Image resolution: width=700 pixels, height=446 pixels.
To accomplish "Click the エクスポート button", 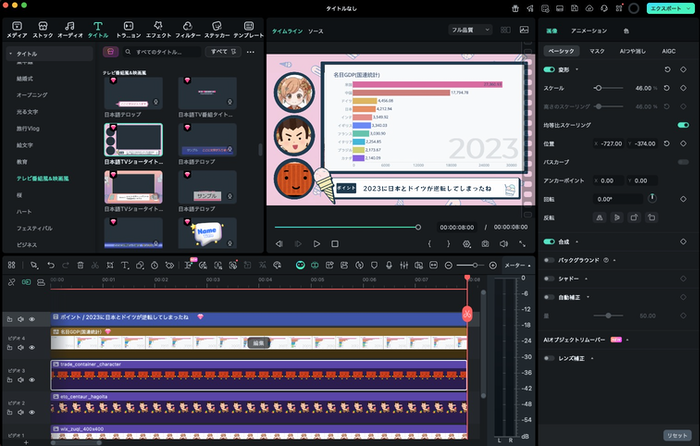I will pyautogui.click(x=667, y=8).
